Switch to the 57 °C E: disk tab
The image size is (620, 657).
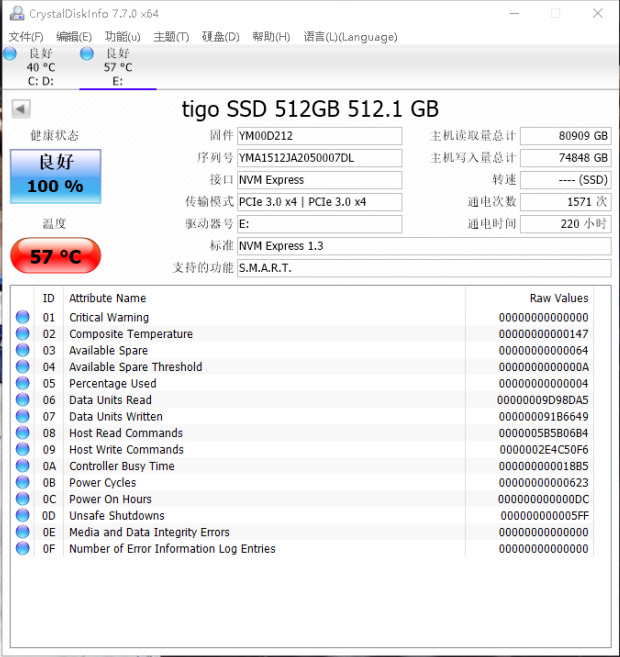(118, 67)
